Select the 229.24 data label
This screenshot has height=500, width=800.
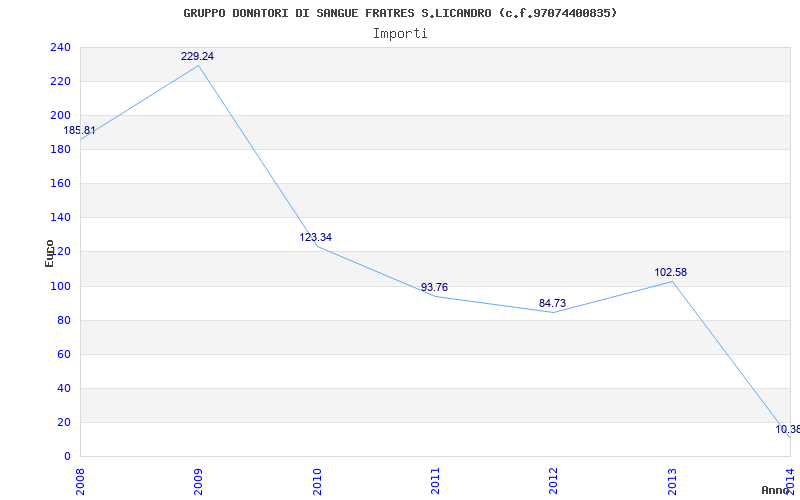(197, 57)
